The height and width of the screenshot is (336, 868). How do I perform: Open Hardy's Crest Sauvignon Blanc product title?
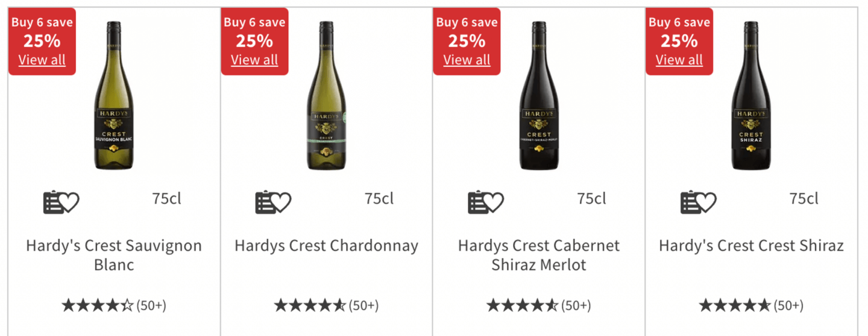114,255
